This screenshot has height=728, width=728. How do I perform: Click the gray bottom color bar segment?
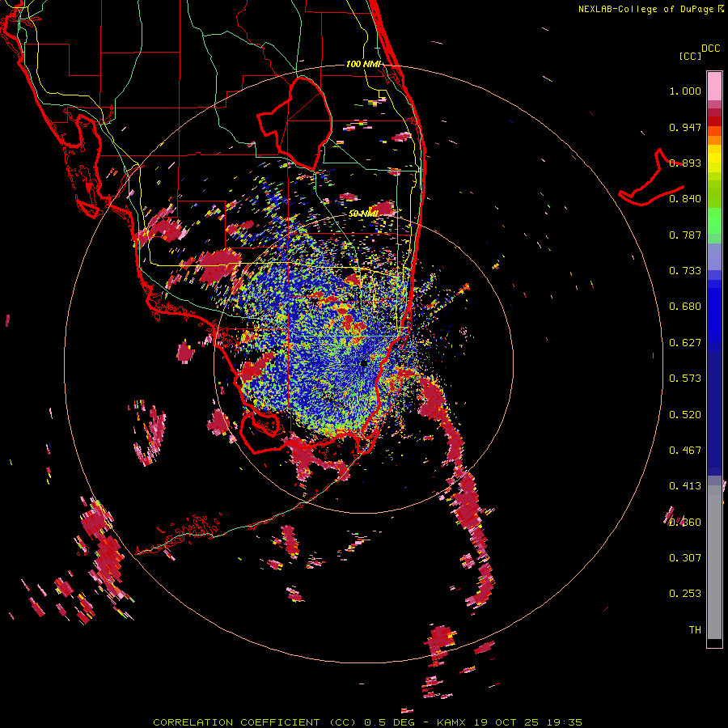tap(714, 562)
